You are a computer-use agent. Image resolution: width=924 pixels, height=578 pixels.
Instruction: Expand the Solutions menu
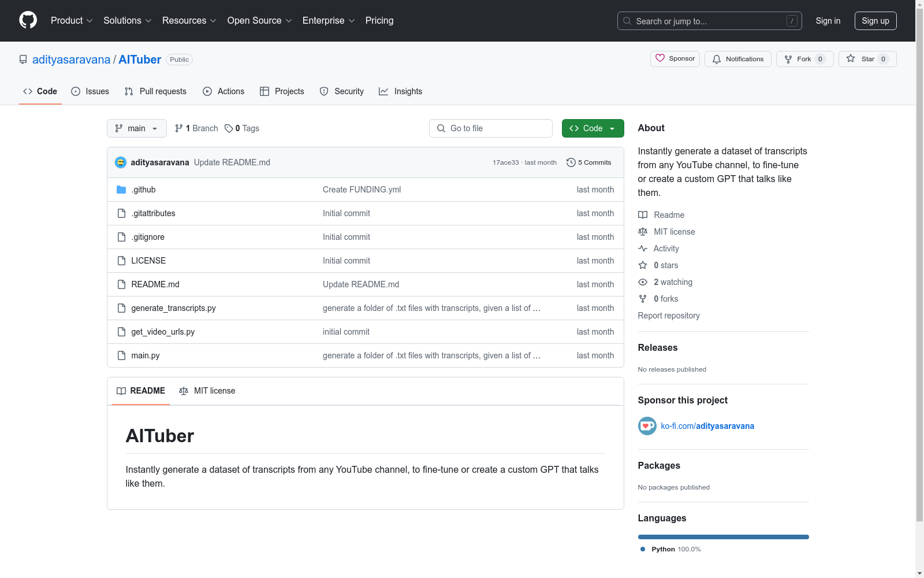pos(128,20)
